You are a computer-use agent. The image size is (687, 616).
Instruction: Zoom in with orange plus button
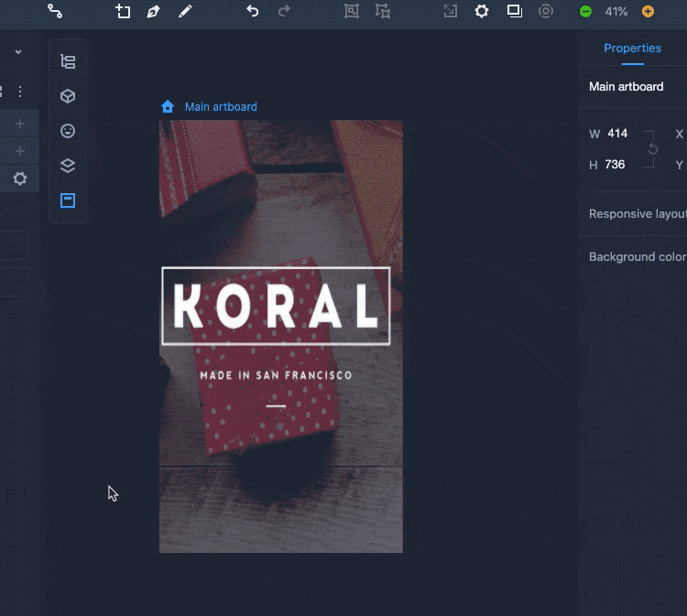(648, 11)
